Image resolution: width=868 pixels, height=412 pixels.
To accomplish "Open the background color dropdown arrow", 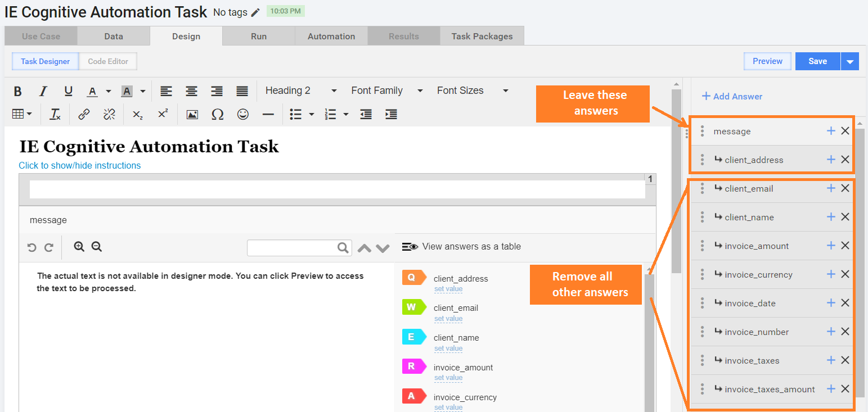I will point(143,91).
